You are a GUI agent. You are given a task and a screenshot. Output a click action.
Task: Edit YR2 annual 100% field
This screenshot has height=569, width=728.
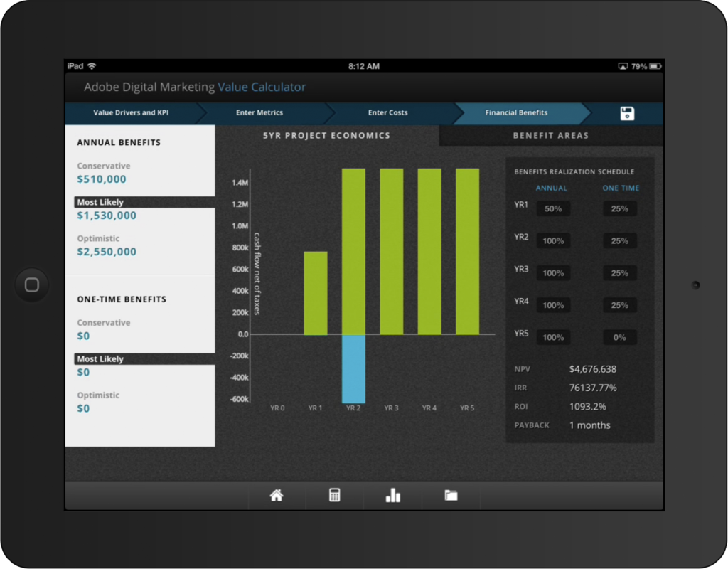click(553, 240)
